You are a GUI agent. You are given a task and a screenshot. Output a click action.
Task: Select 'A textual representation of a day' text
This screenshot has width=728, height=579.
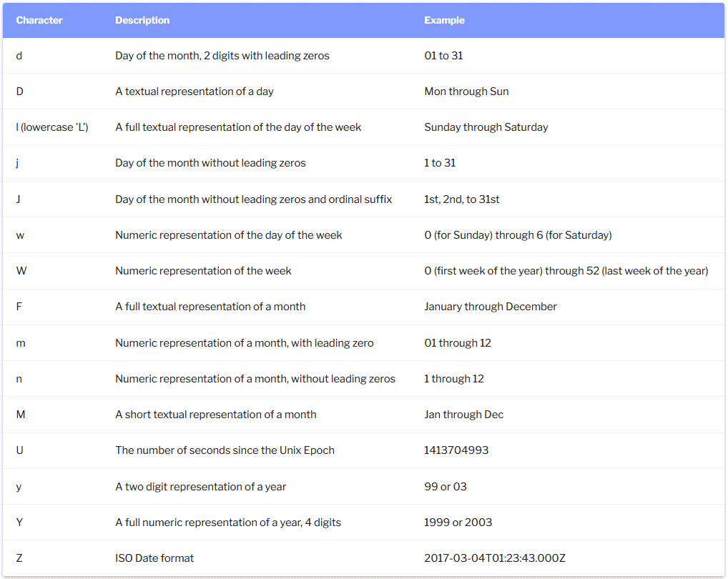195,91
